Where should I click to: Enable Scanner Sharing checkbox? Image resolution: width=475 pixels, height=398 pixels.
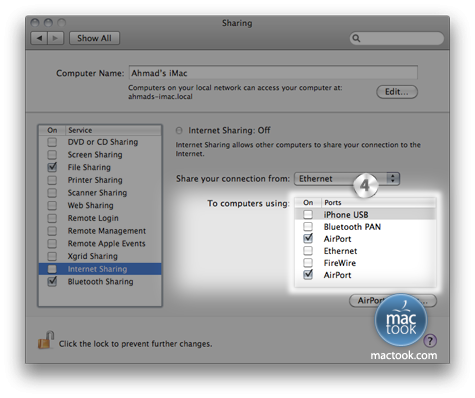pyautogui.click(x=52, y=193)
